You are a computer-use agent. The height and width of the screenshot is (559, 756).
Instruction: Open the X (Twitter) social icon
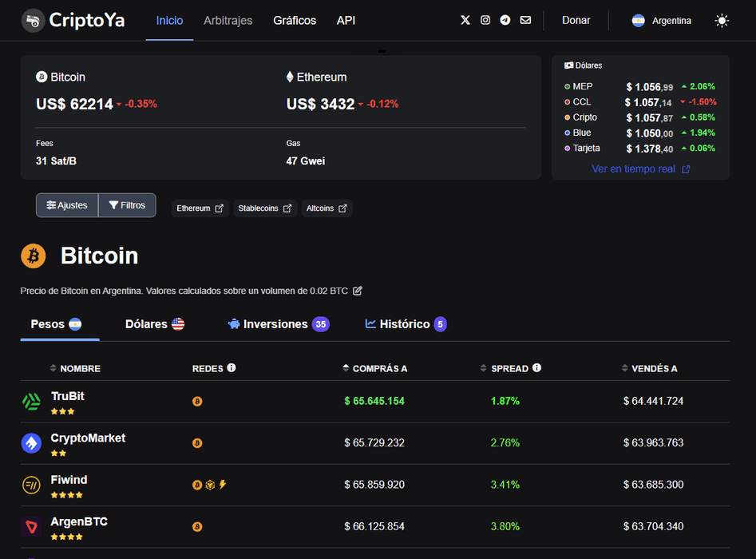[465, 20]
